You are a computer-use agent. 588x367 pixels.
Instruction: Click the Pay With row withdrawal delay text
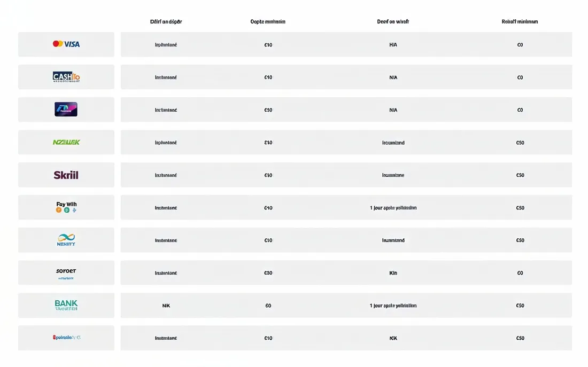[393, 208]
